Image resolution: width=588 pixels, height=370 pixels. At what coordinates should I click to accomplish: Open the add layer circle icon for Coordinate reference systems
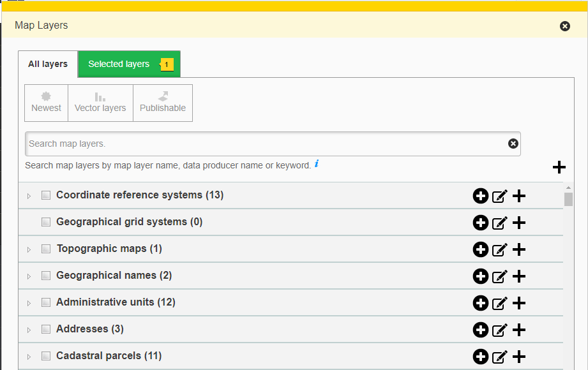481,196
